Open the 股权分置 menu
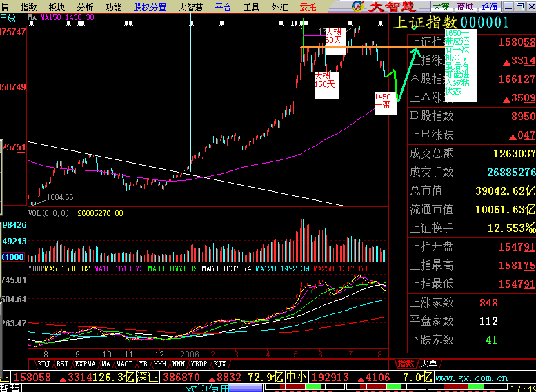 [x=150, y=7]
